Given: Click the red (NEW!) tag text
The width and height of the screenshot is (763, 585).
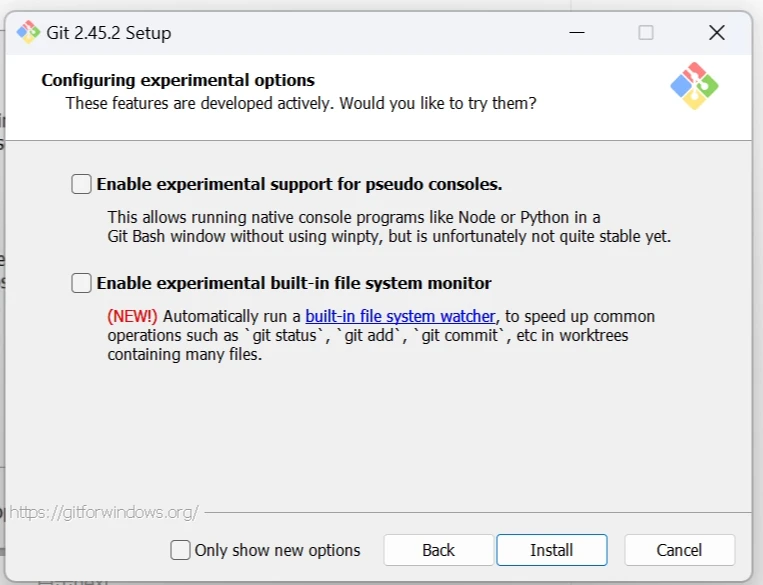Looking at the screenshot, I should coord(132,316).
